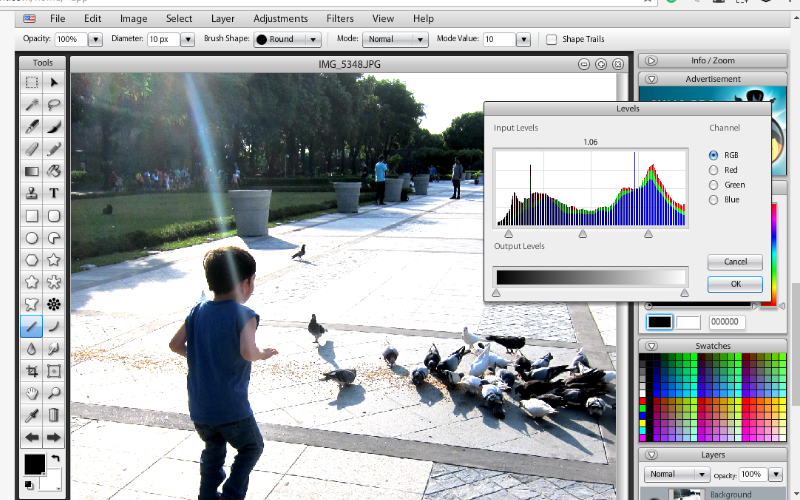800x500 pixels.
Task: Open the Mode Value dropdown
Action: 523,39
